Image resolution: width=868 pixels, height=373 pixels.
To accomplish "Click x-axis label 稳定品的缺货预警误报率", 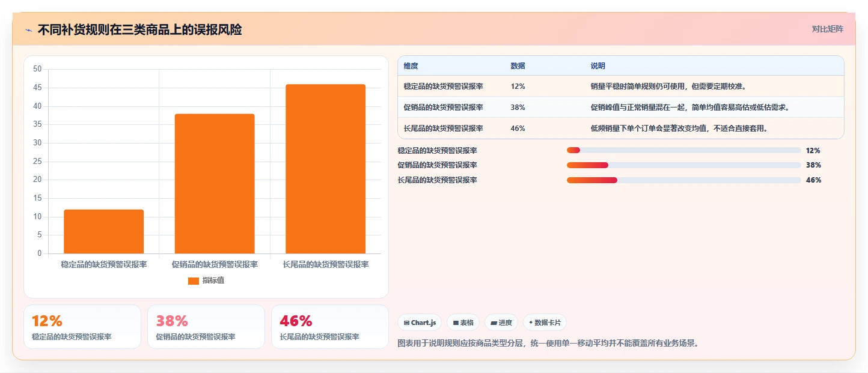I will click(x=104, y=264).
